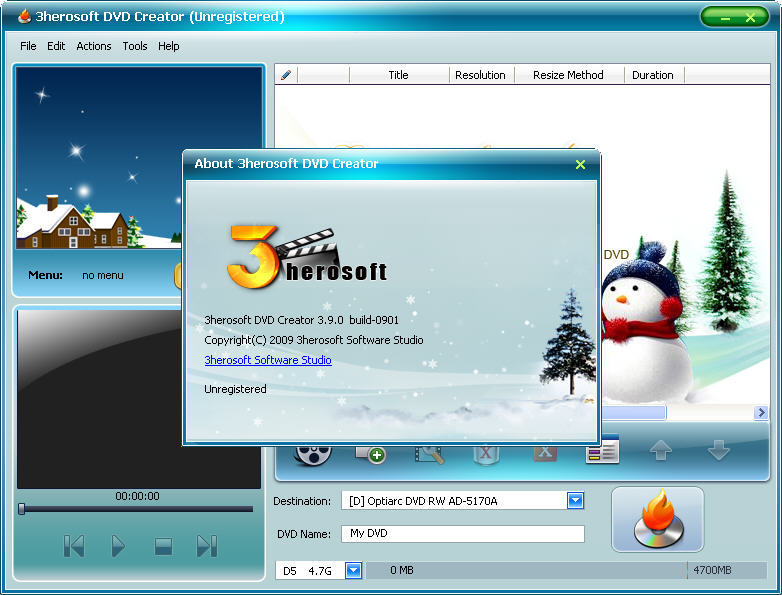Image resolution: width=782 pixels, height=595 pixels.
Task: Click the 3herosoft logo in About dialog
Action: click(x=307, y=256)
